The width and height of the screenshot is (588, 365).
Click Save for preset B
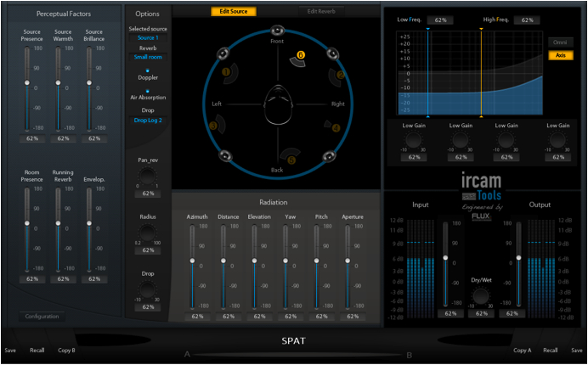point(577,351)
